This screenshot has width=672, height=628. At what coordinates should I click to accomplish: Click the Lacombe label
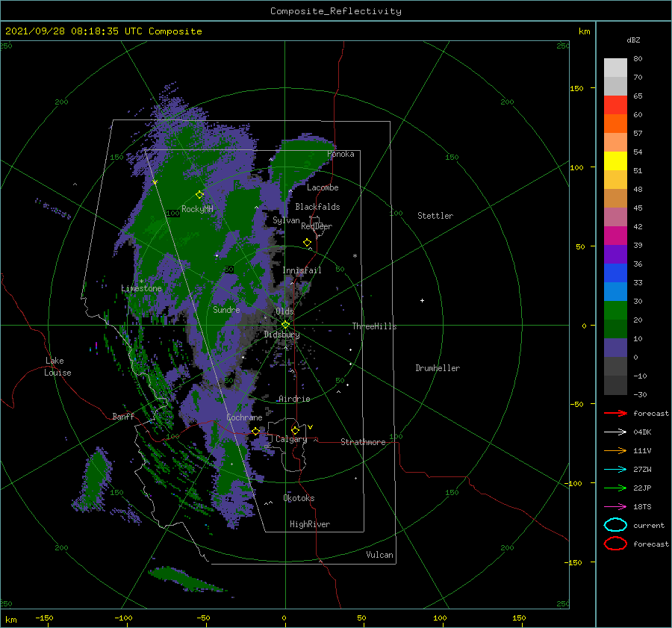(323, 187)
